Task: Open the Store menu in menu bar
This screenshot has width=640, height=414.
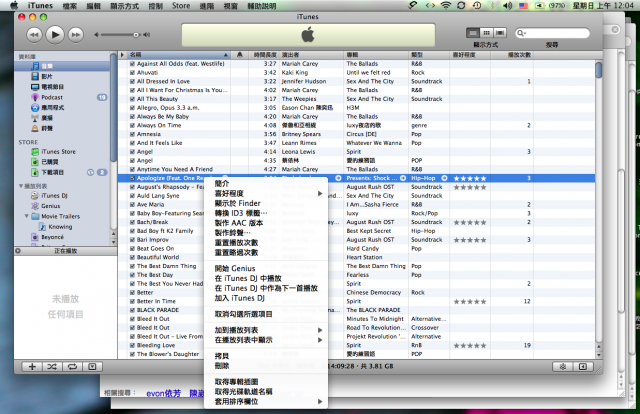Action: [181, 6]
